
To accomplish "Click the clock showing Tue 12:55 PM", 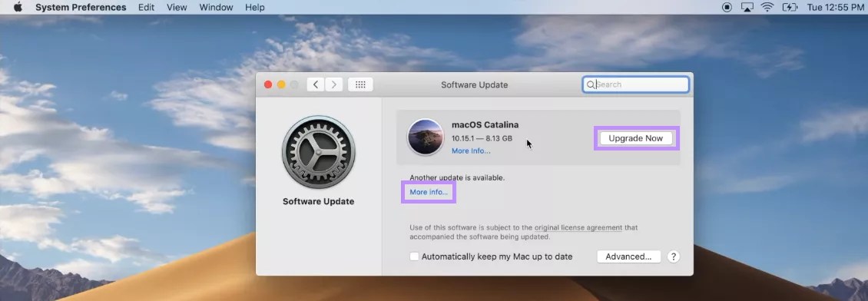I will (835, 7).
